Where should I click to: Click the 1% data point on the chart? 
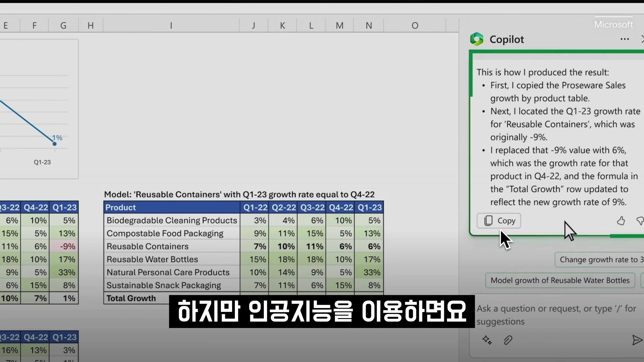[x=54, y=144]
